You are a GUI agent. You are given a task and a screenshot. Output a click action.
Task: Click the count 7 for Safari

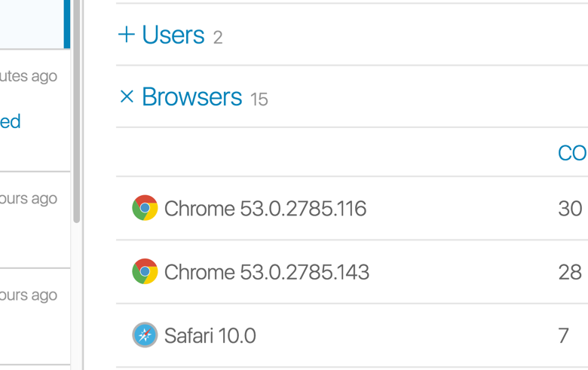pos(564,335)
